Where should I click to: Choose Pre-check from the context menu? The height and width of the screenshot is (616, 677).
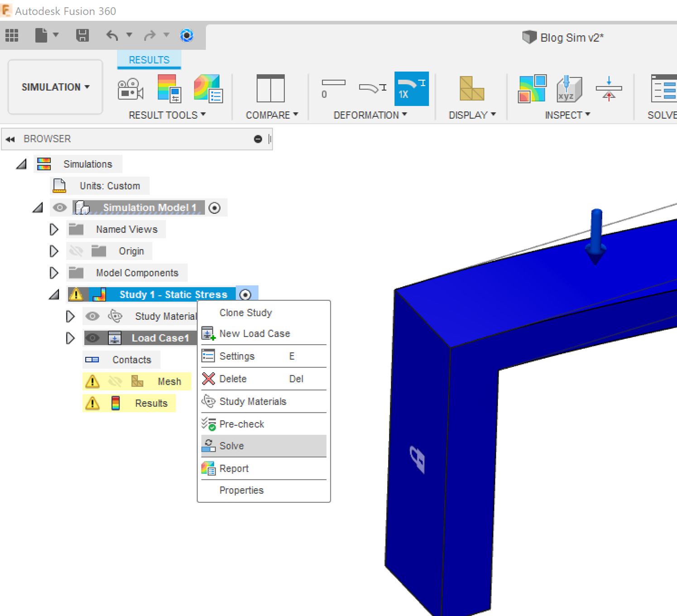(x=241, y=424)
